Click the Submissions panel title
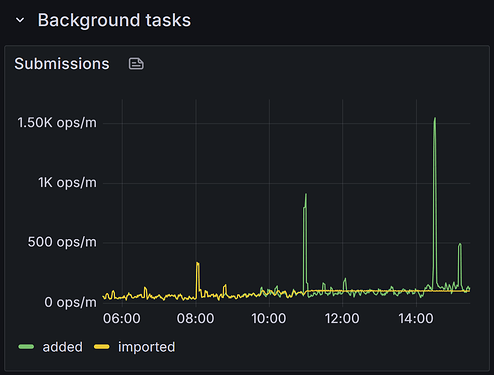494x375 pixels. (62, 64)
